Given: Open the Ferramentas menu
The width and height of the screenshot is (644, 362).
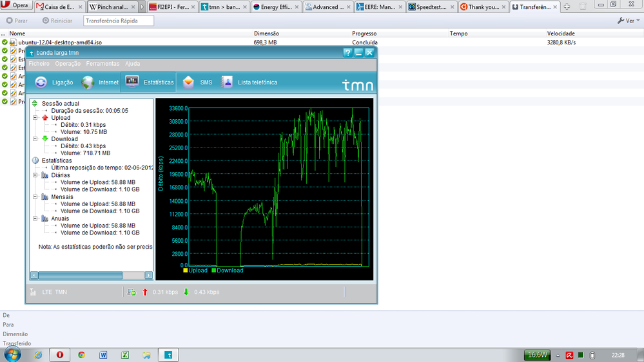Looking at the screenshot, I should 102,64.
